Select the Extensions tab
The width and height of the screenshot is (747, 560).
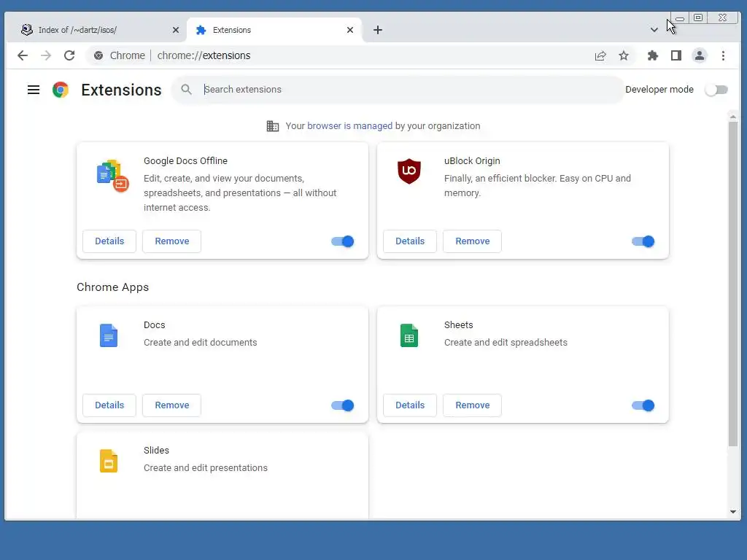pos(275,30)
